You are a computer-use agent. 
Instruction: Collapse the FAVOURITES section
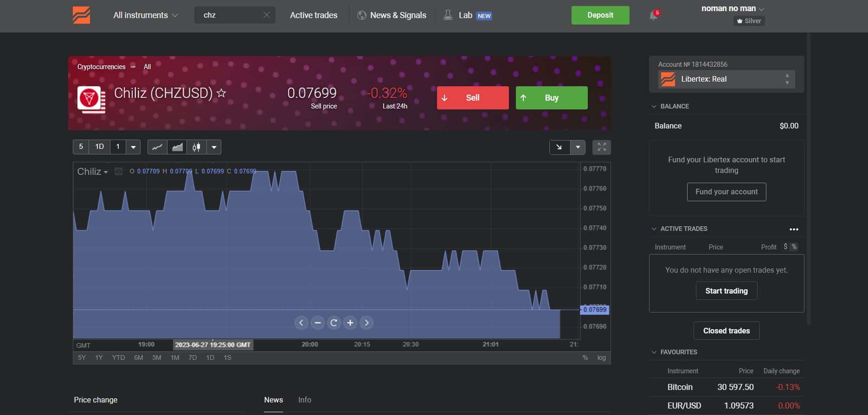674,352
